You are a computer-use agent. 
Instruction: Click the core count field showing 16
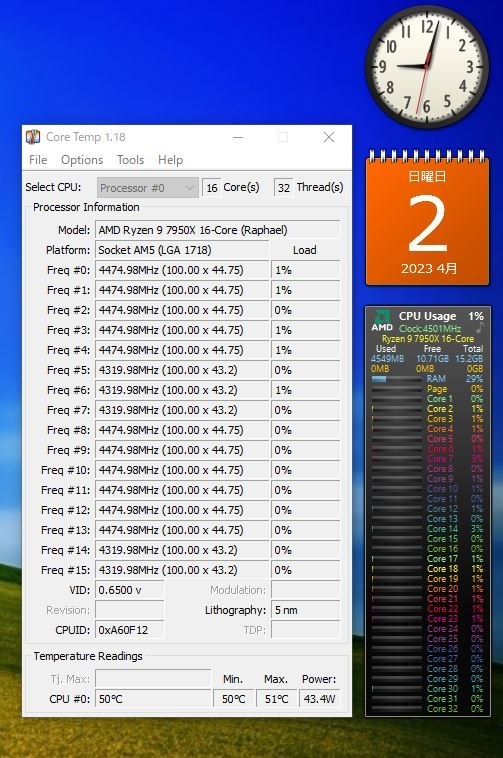tap(211, 188)
